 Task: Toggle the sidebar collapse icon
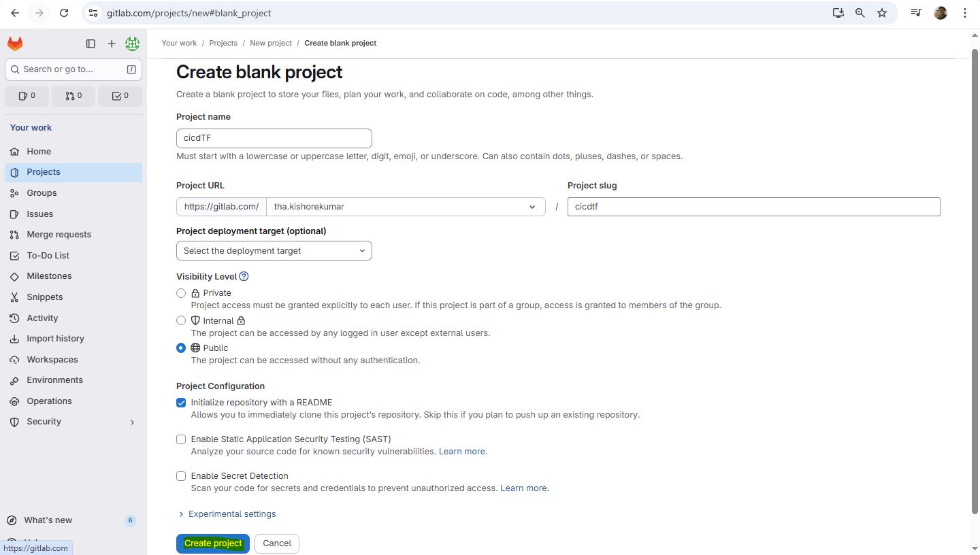coord(91,44)
